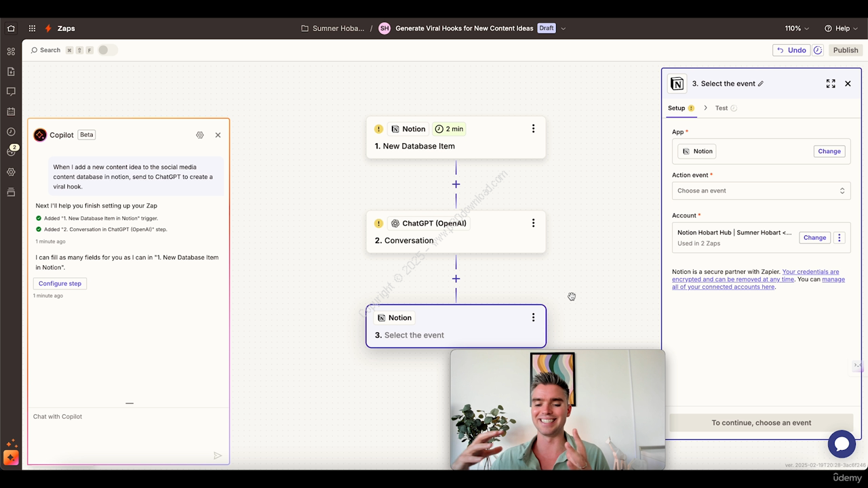Open manage all of your connected accounts link
868x488 pixels.
(x=758, y=283)
